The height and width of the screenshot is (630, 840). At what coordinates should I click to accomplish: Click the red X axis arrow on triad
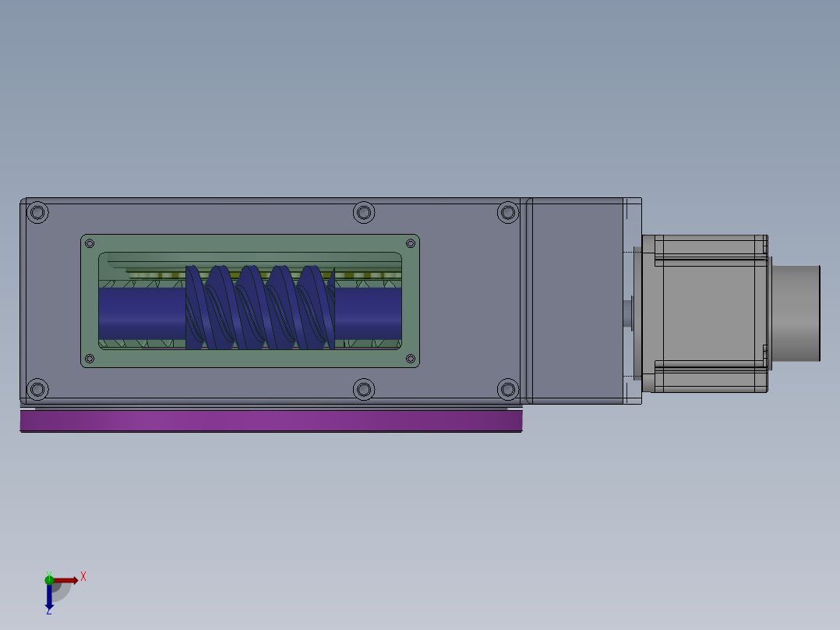pyautogui.click(x=66, y=580)
